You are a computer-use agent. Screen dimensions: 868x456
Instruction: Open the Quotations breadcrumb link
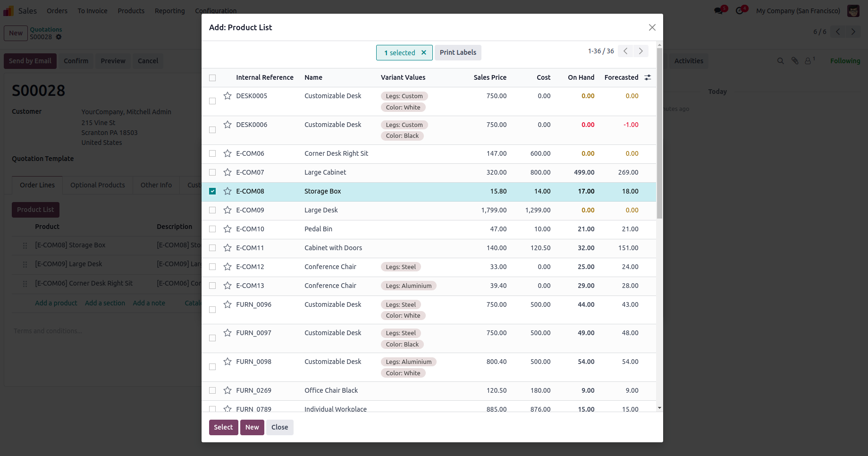pos(46,29)
